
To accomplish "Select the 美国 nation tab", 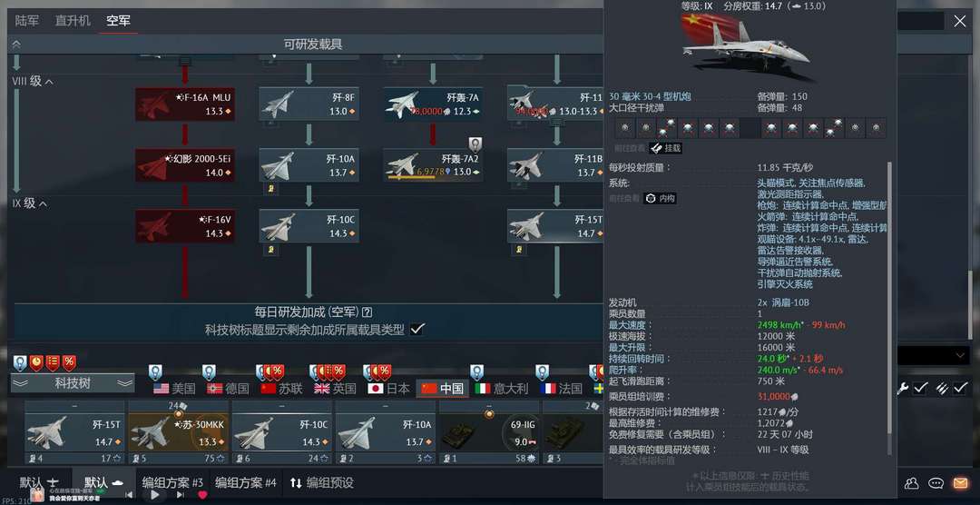I will coord(174,389).
